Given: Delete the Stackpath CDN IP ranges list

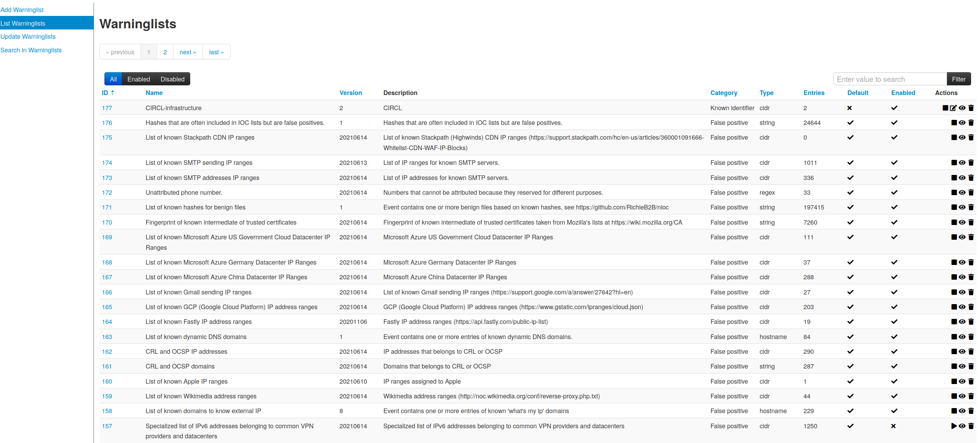Looking at the screenshot, I should [971, 138].
